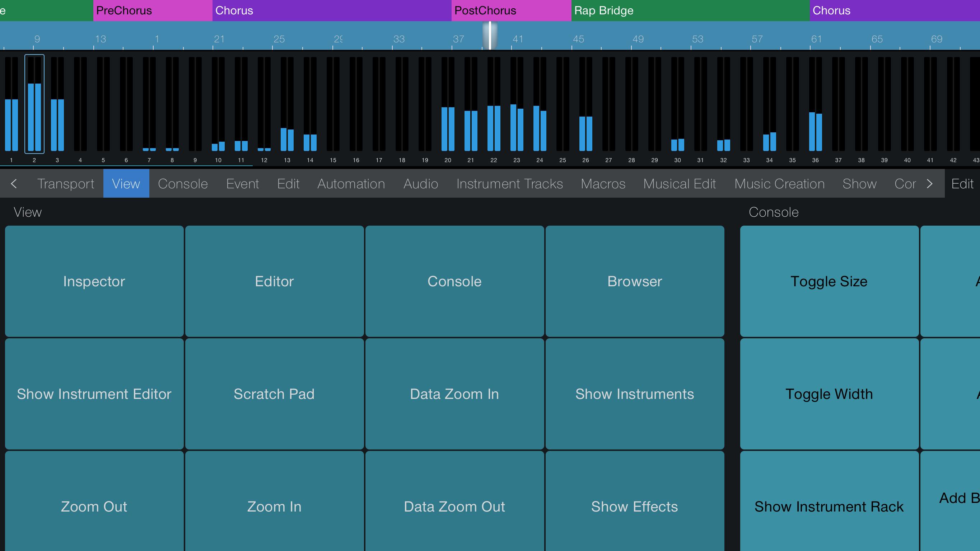Show Effects panel
The image size is (980, 551).
[x=634, y=505]
